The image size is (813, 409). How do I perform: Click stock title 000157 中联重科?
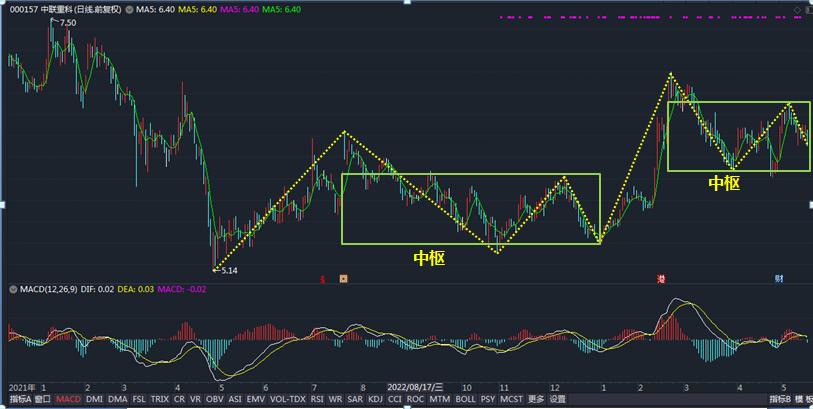click(x=66, y=9)
